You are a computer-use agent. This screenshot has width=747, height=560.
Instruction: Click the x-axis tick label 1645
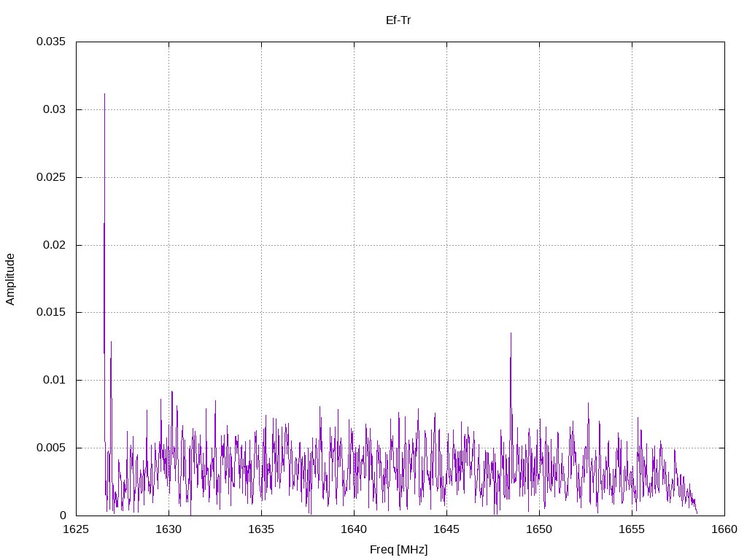pyautogui.click(x=447, y=529)
